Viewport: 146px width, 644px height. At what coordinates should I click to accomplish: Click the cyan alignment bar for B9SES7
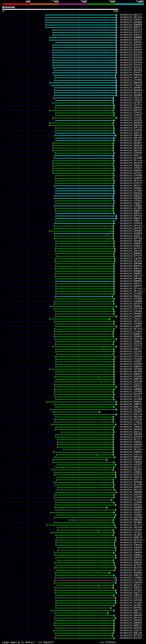(83, 40)
